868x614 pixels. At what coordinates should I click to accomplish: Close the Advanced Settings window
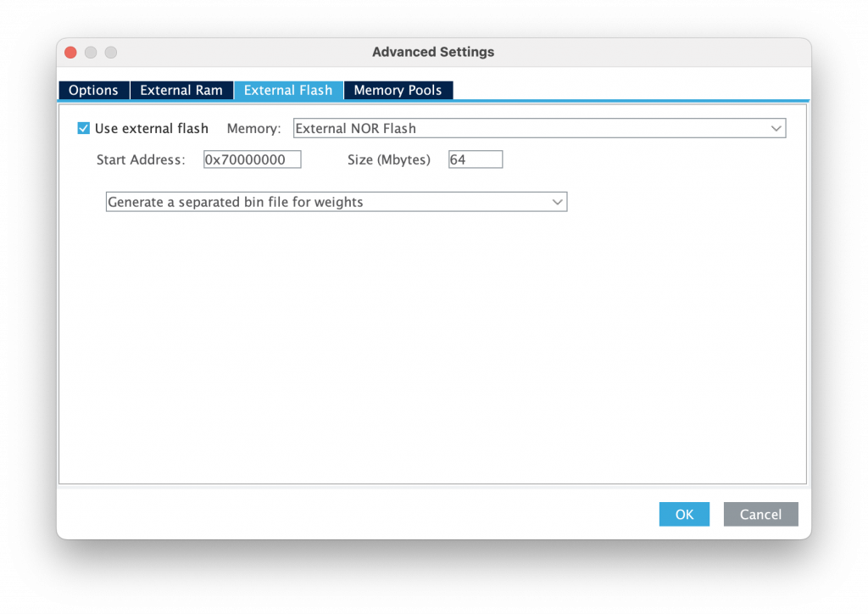tap(70, 53)
